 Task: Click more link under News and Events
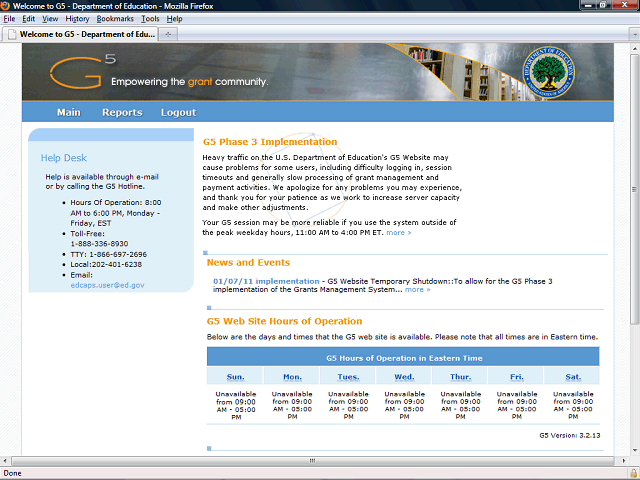[x=418, y=290]
